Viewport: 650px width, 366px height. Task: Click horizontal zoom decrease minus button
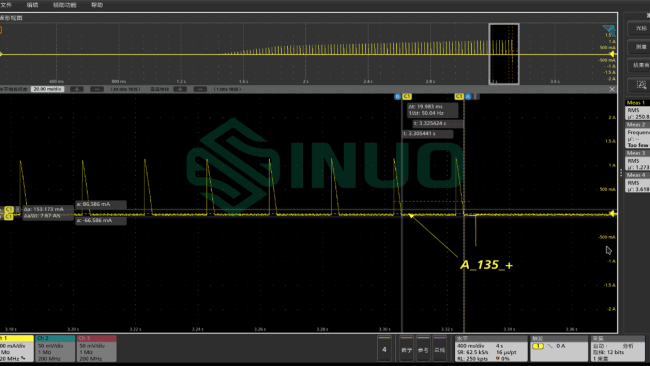coord(97,89)
